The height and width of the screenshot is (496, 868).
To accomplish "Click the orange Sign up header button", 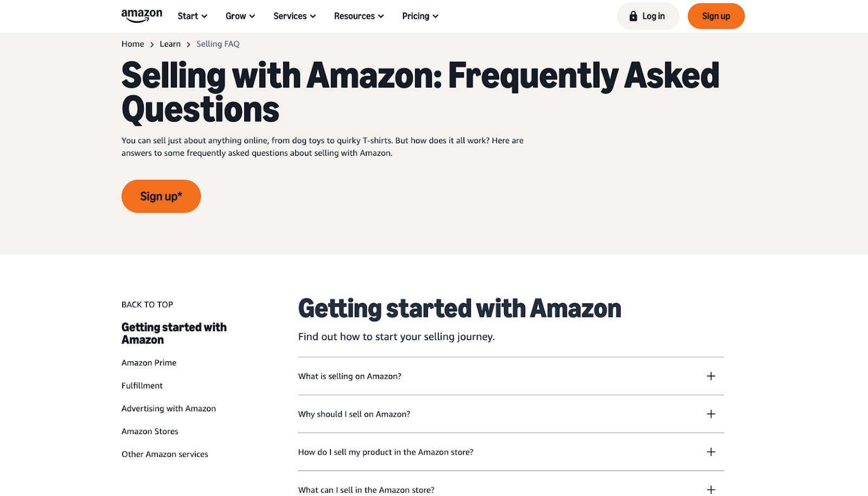I will (x=716, y=16).
